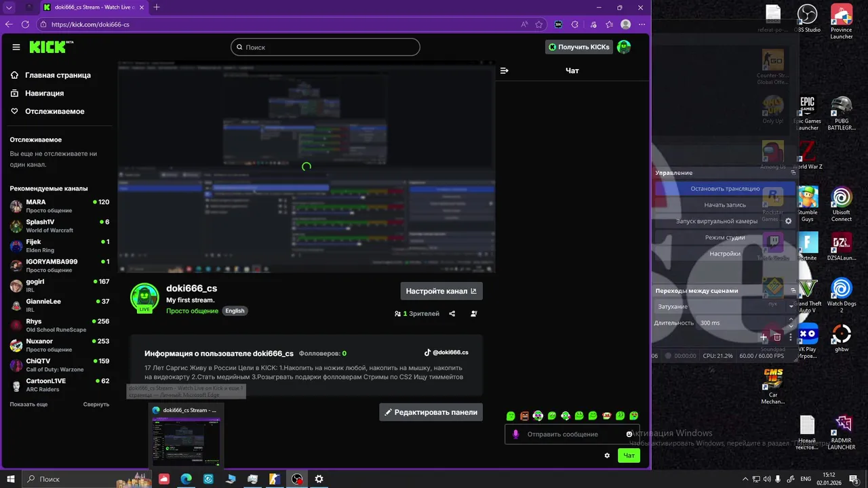Open the gogirl recommended channel
868x488 pixels.
[x=60, y=285]
